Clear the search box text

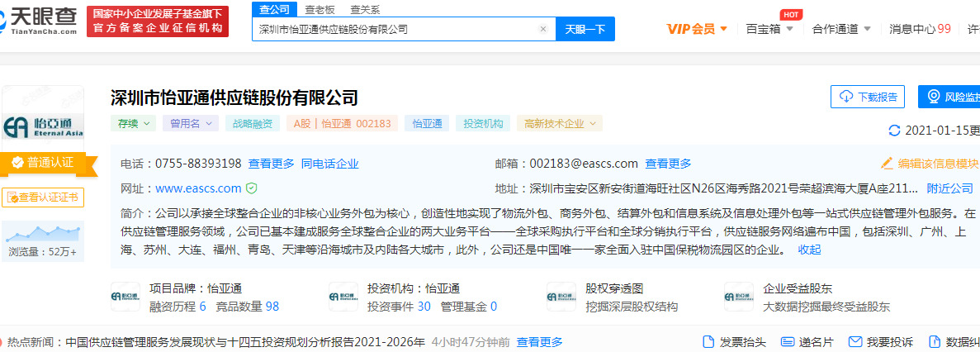543,29
